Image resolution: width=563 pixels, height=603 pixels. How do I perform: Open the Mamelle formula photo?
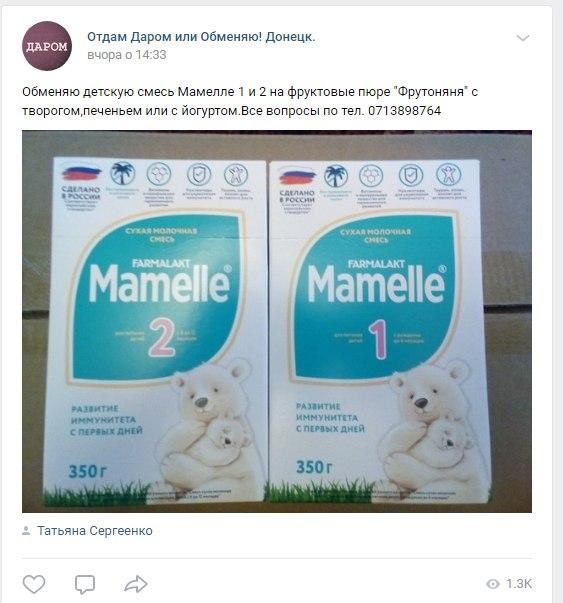click(x=277, y=321)
